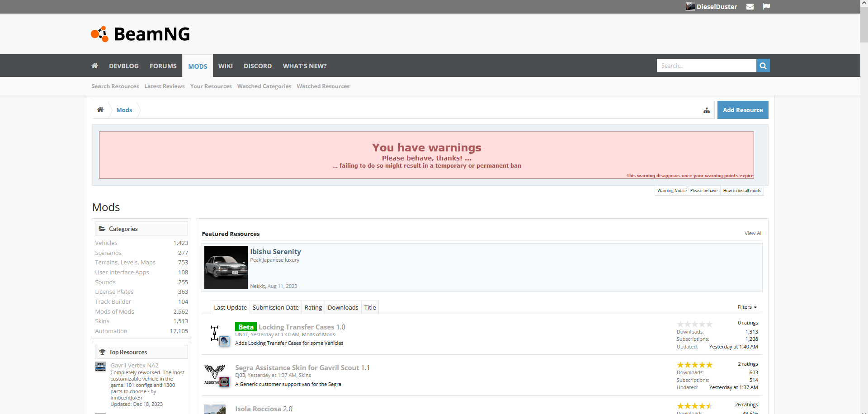Sort by Last Update tab
868x414 pixels.
[231, 307]
